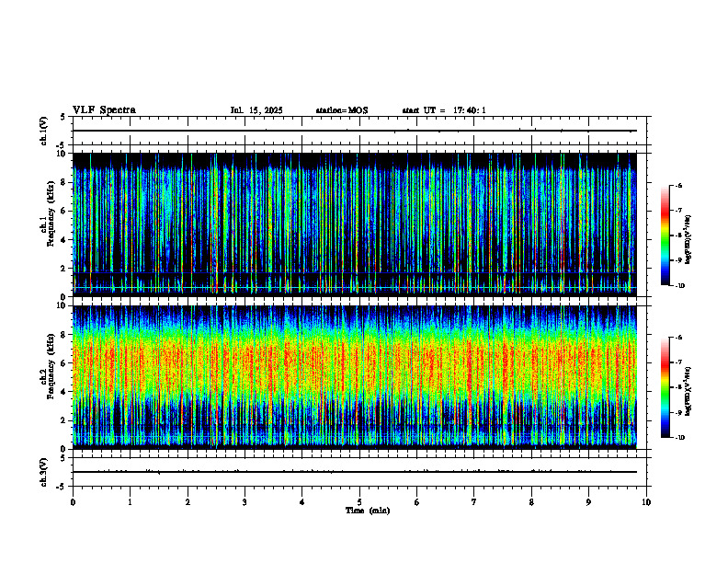Click the time axis end tick label "10"
Screen dimensions: 728x563
[646, 502]
